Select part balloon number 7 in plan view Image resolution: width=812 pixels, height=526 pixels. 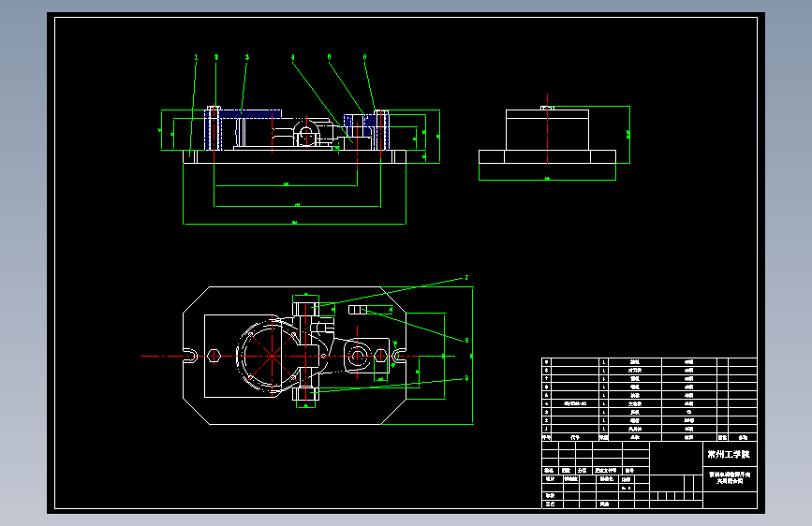pos(466,278)
